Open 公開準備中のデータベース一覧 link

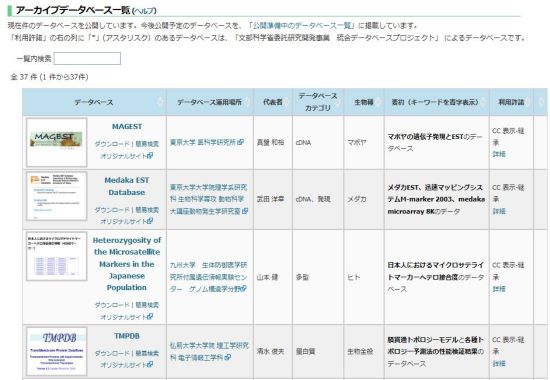[x=302, y=25]
